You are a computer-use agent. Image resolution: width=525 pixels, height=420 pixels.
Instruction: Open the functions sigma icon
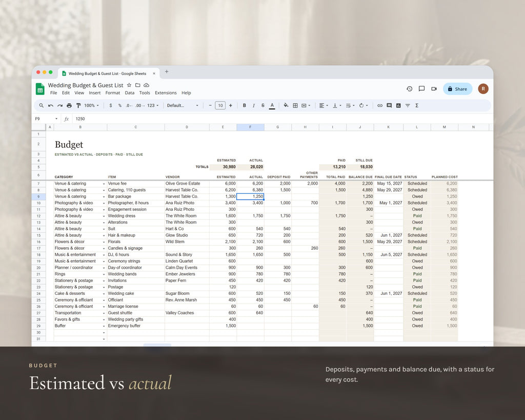(417, 106)
